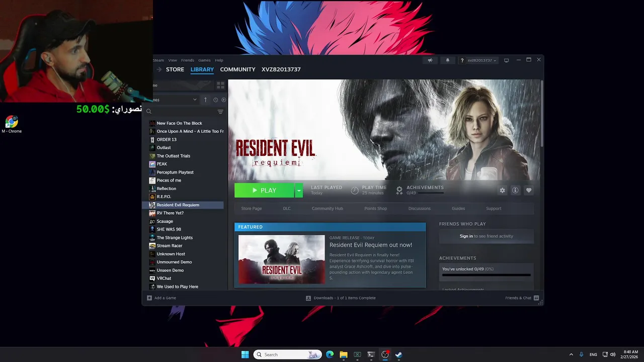Click the Add a Game plus icon
Image resolution: width=644 pixels, height=362 pixels.
point(149,298)
